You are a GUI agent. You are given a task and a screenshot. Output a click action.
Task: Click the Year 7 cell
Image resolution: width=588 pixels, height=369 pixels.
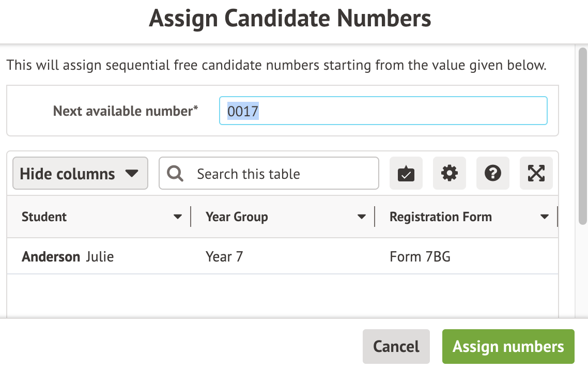coord(224,257)
